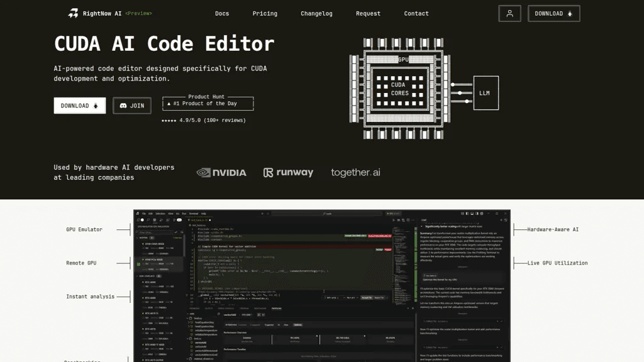Screen dimensions: 644x362
Task: Click the white DOWNLOAD button under the headline
Action: 80,106
